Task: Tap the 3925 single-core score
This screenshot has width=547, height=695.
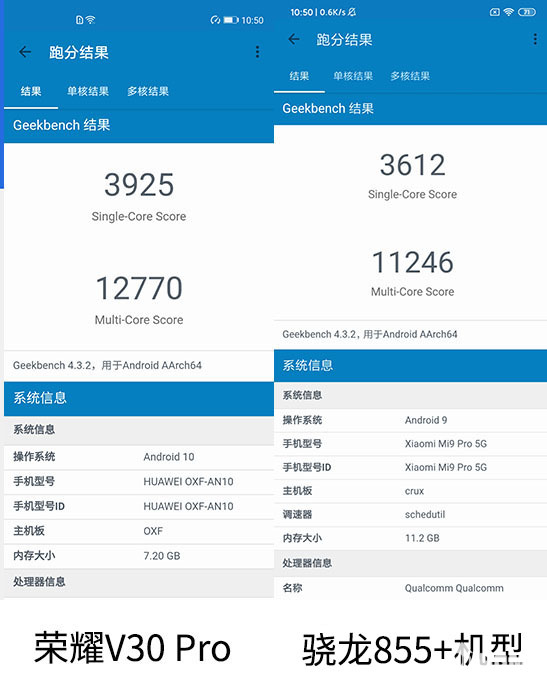Action: [139, 185]
